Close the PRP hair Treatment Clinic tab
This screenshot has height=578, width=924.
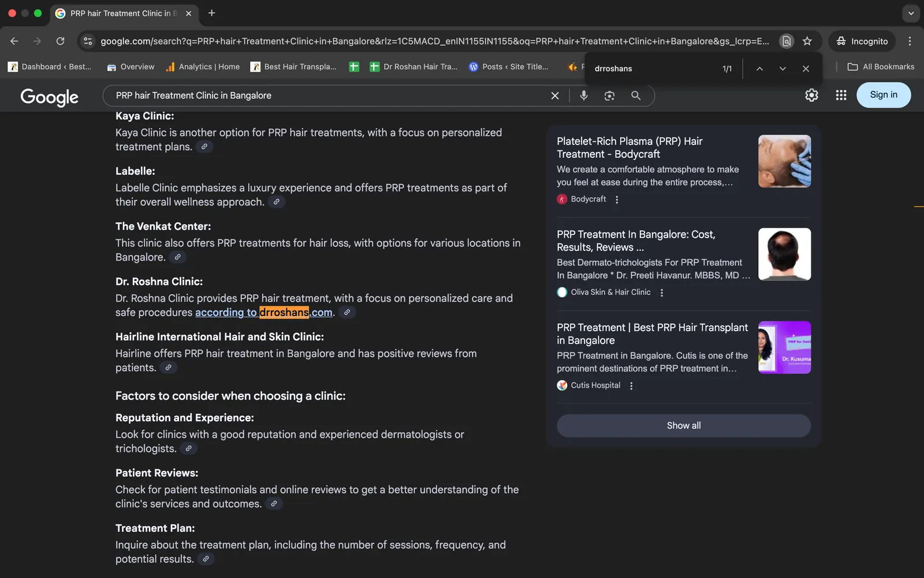point(189,13)
